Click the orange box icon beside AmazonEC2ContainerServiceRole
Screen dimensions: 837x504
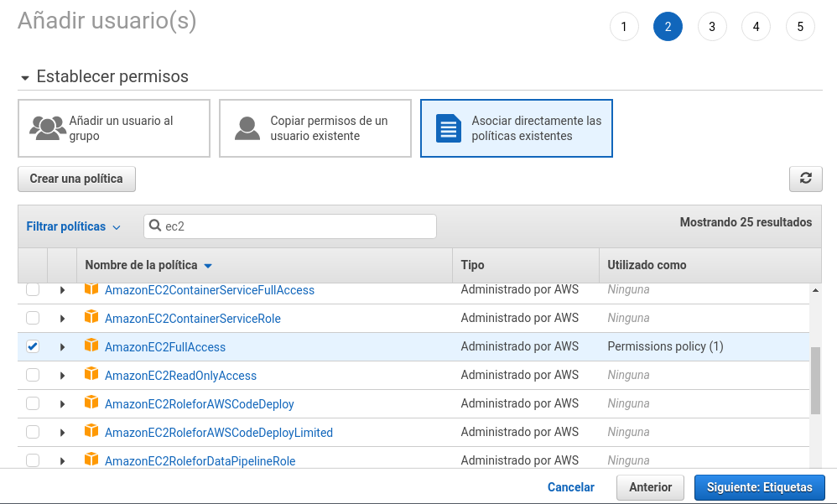click(91, 317)
